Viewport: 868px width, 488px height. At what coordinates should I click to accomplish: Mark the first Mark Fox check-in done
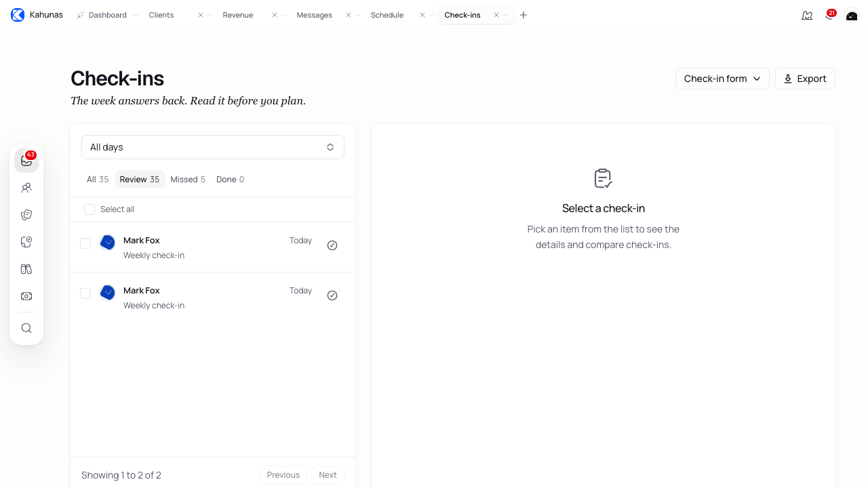click(x=332, y=245)
